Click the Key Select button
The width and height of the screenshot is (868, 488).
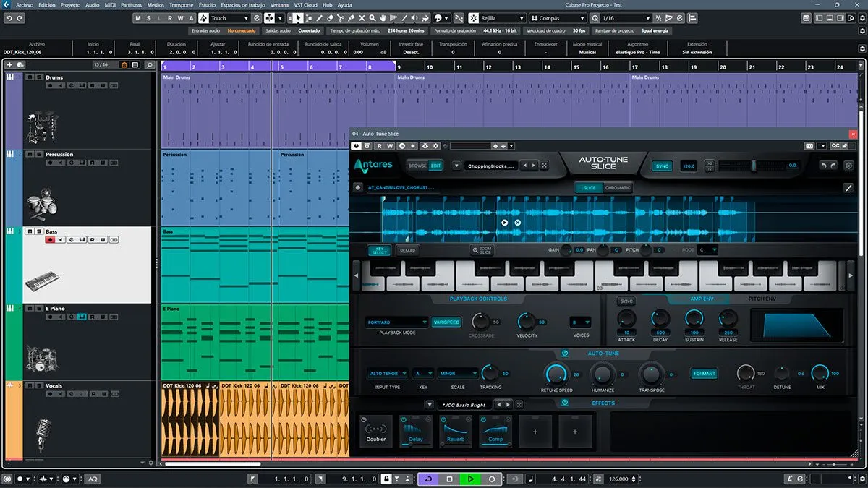[380, 251]
